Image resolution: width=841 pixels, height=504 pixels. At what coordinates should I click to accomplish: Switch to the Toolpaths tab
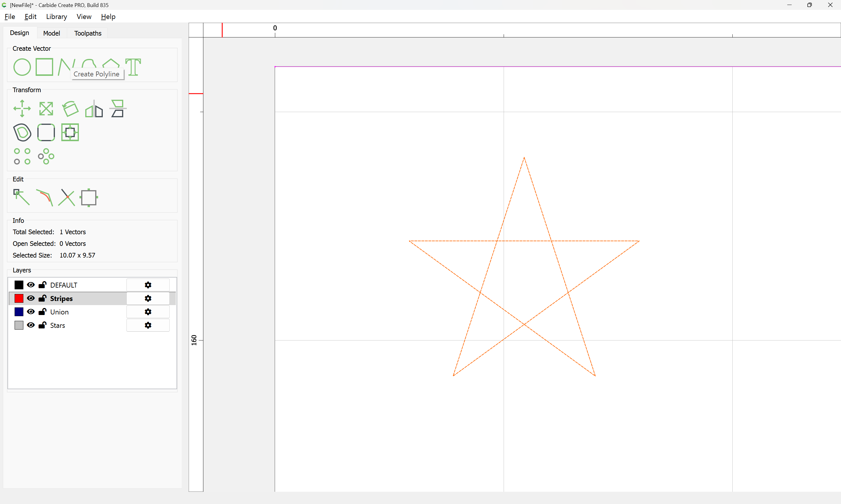point(88,33)
